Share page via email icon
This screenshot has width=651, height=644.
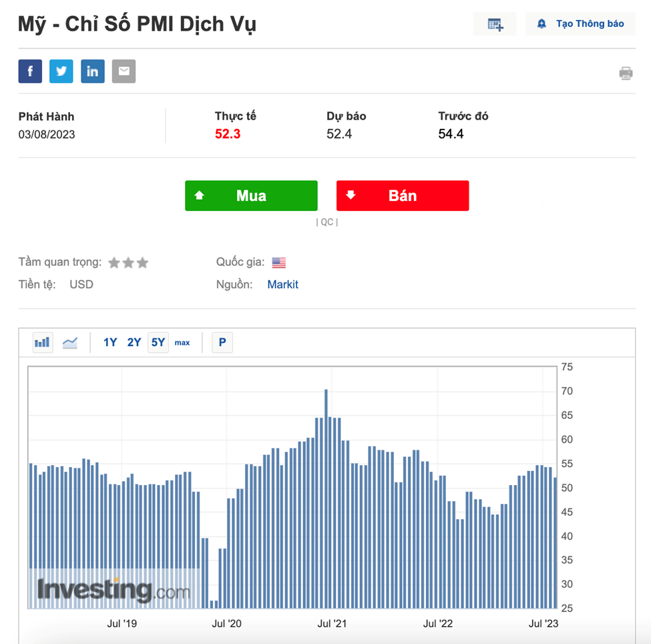click(x=124, y=71)
